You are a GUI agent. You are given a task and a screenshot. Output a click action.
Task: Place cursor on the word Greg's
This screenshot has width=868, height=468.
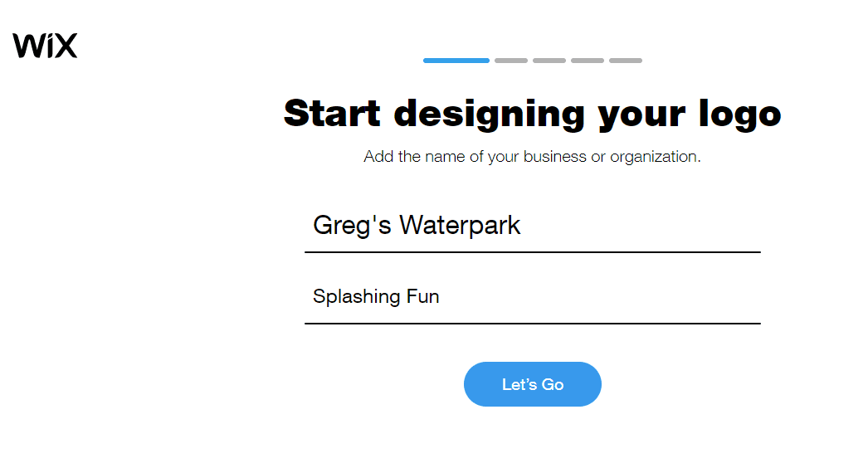[x=352, y=226]
